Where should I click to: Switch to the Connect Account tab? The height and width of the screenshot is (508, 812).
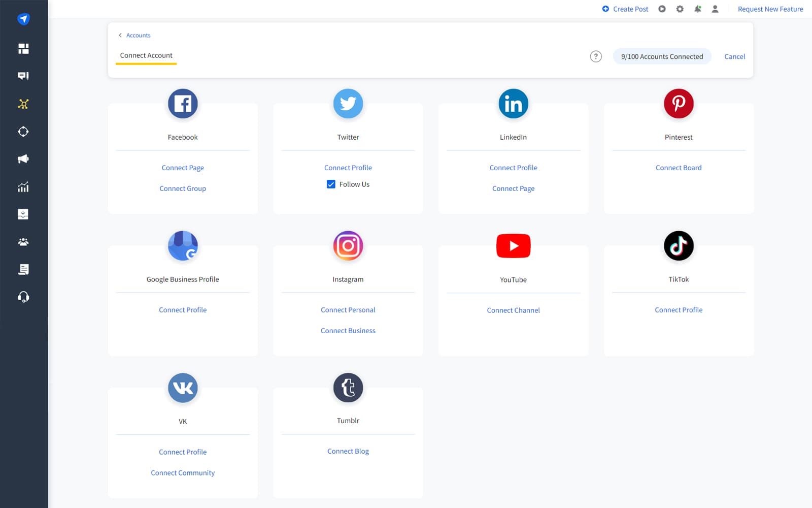click(146, 55)
